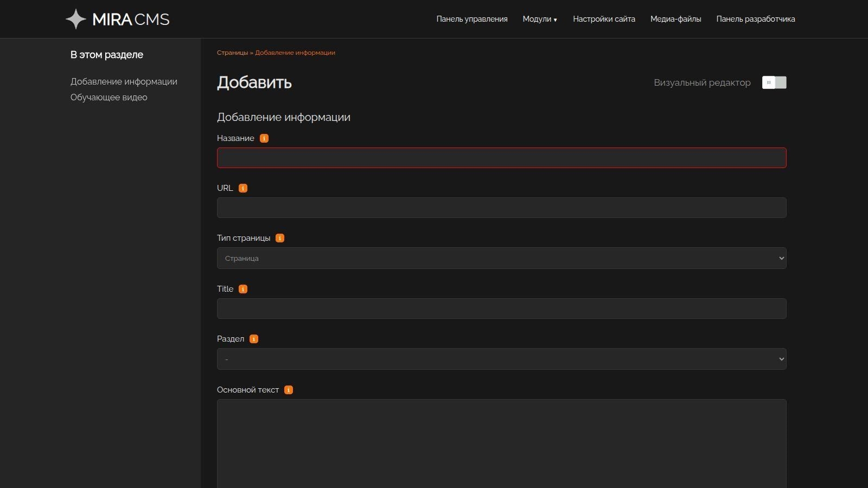Image resolution: width=868 pixels, height=488 pixels.
Task: Open Настройки сайта in top menu
Action: pos(604,19)
